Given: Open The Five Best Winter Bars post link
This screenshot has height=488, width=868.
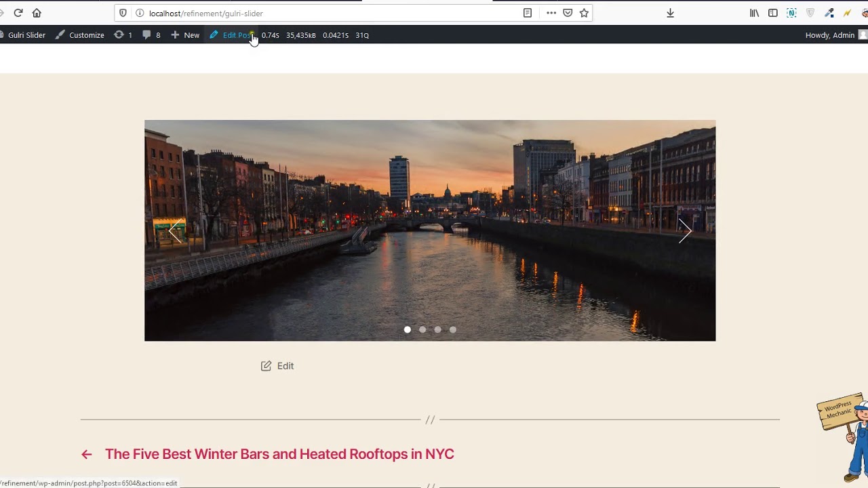Looking at the screenshot, I should pyautogui.click(x=279, y=454).
